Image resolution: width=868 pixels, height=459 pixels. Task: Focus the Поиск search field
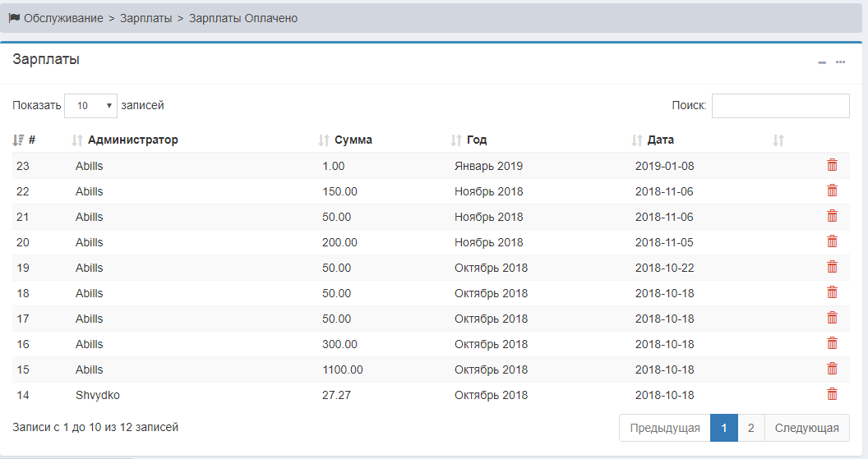coord(780,106)
